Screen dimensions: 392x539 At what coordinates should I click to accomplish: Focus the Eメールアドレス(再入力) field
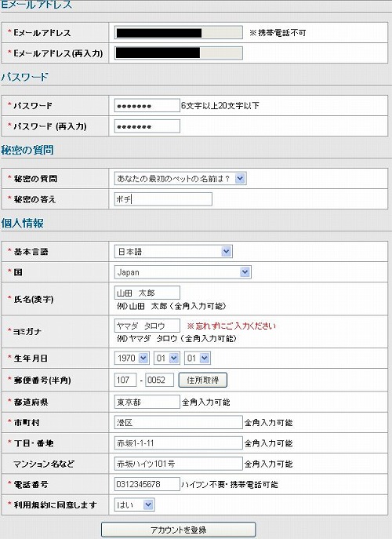pos(178,53)
